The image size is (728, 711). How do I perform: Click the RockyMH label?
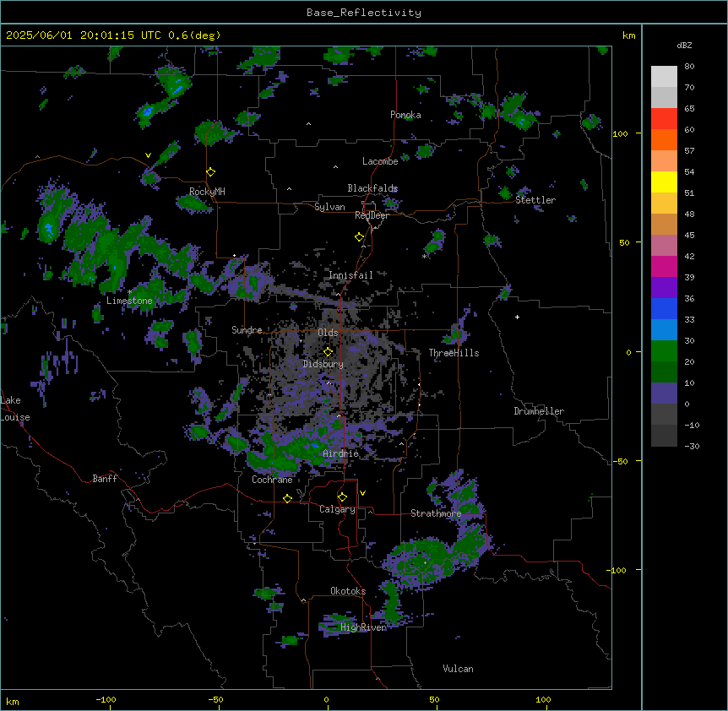tap(207, 192)
